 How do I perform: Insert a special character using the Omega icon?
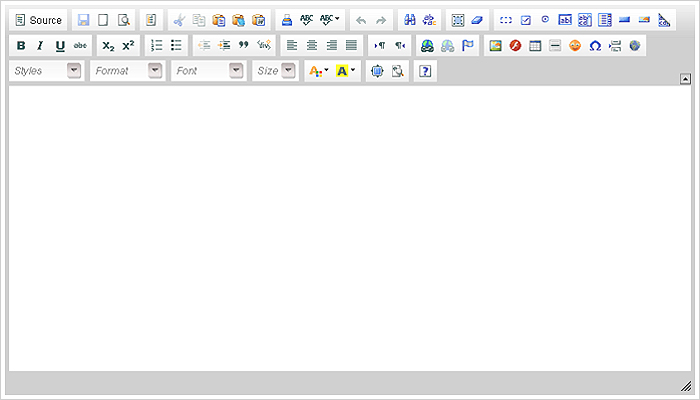coord(595,45)
